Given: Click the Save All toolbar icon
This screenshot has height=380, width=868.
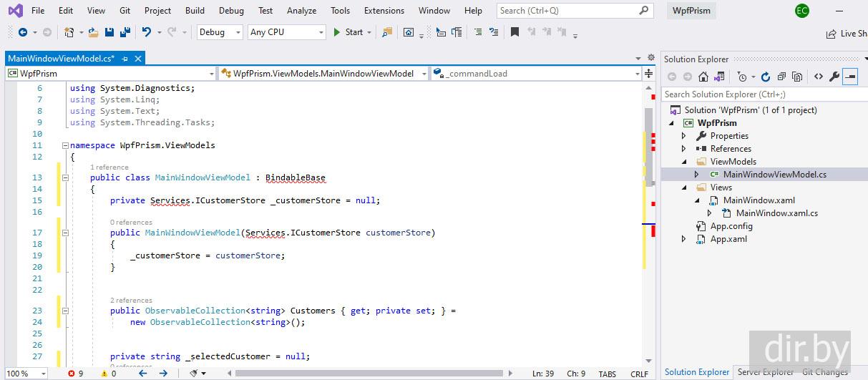Looking at the screenshot, I should (x=125, y=32).
